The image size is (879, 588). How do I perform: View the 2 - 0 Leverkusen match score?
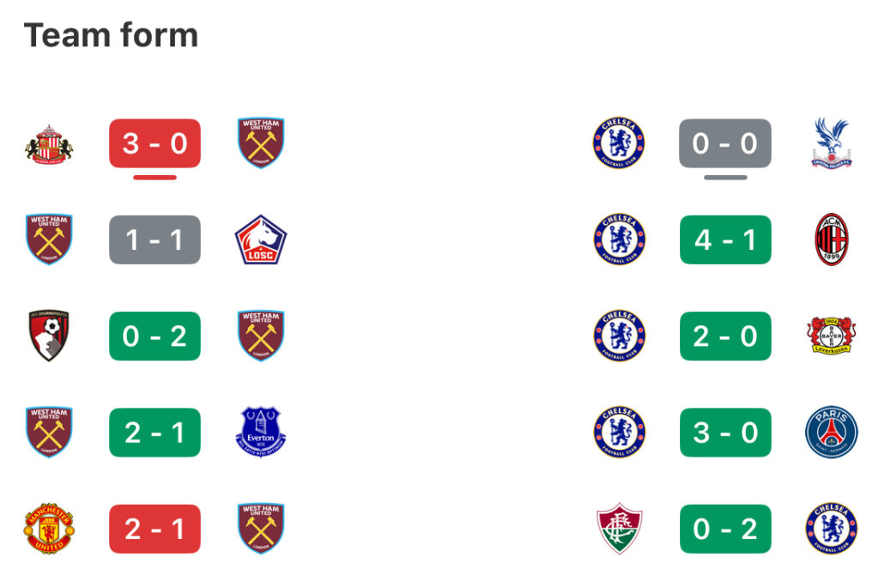[725, 336]
